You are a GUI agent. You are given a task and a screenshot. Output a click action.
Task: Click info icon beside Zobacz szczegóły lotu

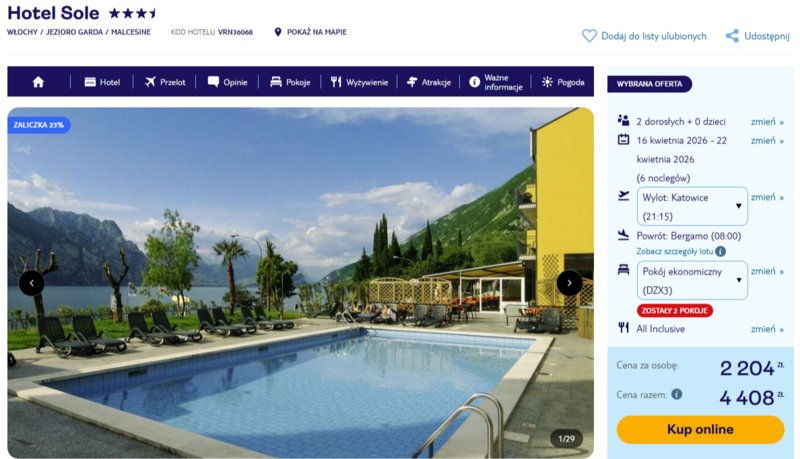720,251
